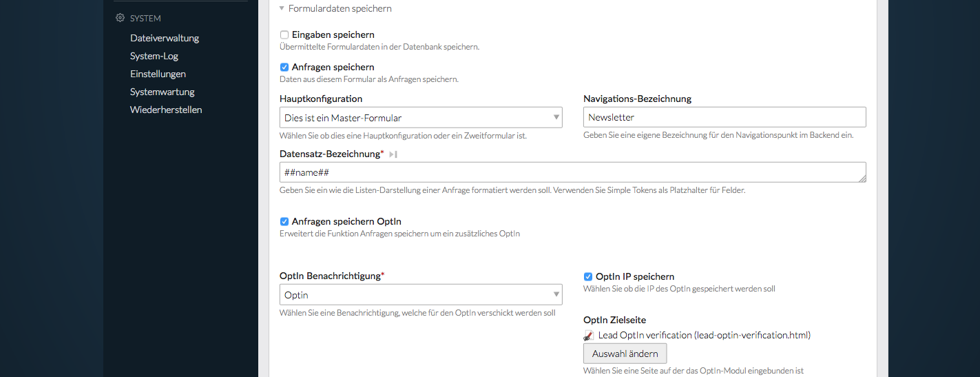Open System-Log in the sidebar

[154, 56]
